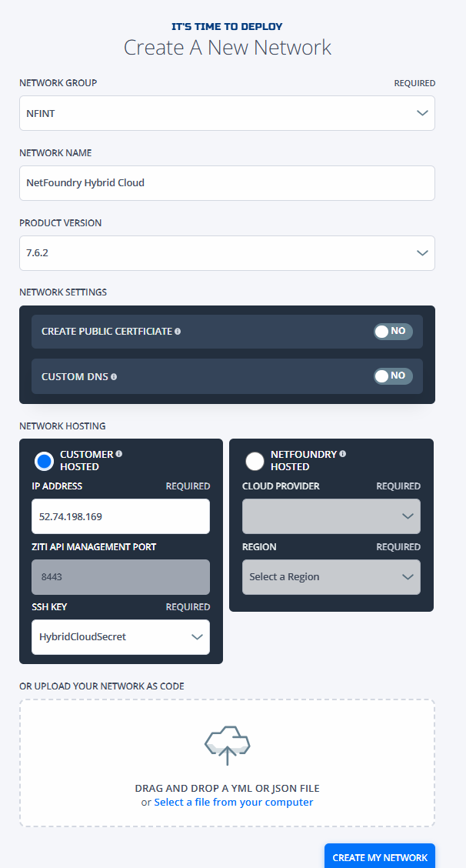
Task: Click the IP Address field with 52.74.198.169
Action: 121,516
